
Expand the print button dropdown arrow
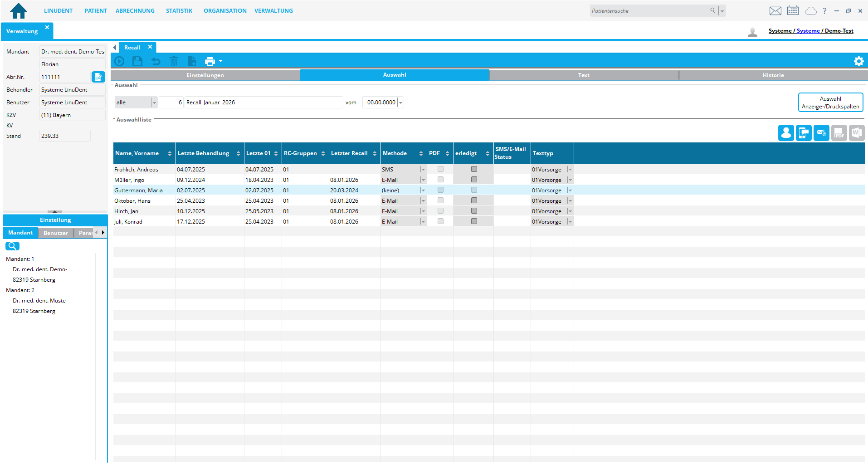pos(221,61)
